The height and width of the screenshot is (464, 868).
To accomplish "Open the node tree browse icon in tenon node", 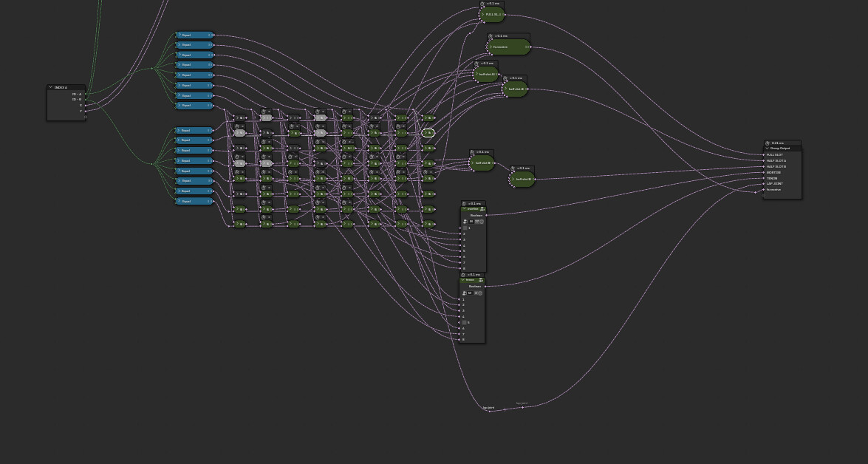I will click(464, 293).
